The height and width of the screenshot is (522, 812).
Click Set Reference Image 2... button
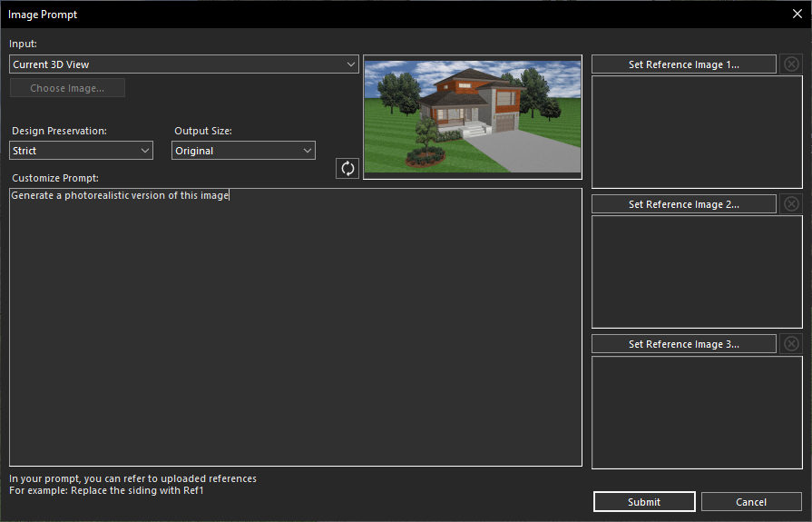[x=683, y=204]
